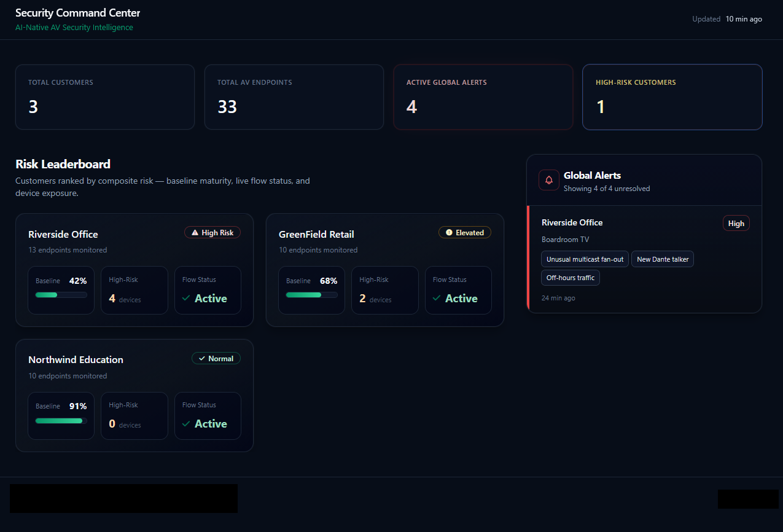Open the Total AV Endpoints card

pyautogui.click(x=294, y=97)
